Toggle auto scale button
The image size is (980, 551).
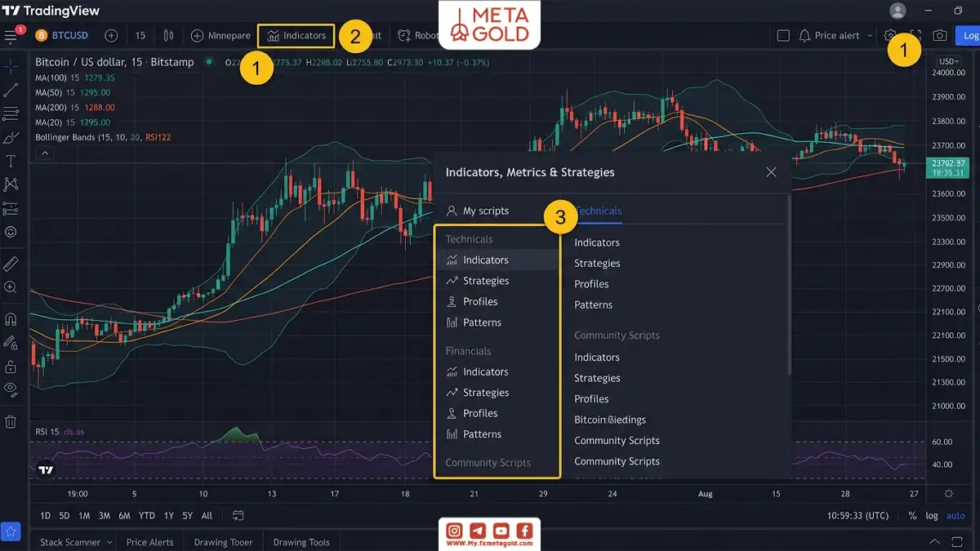pyautogui.click(x=955, y=515)
